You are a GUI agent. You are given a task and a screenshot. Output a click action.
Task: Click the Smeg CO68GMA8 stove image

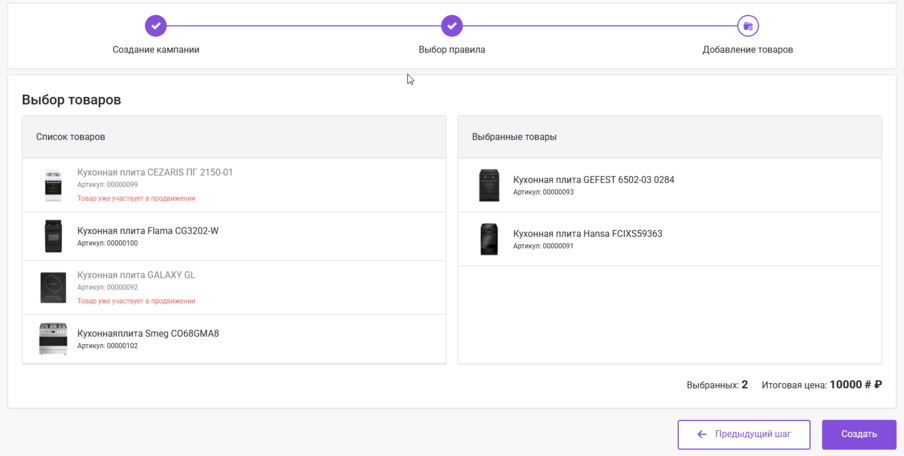[x=53, y=339]
